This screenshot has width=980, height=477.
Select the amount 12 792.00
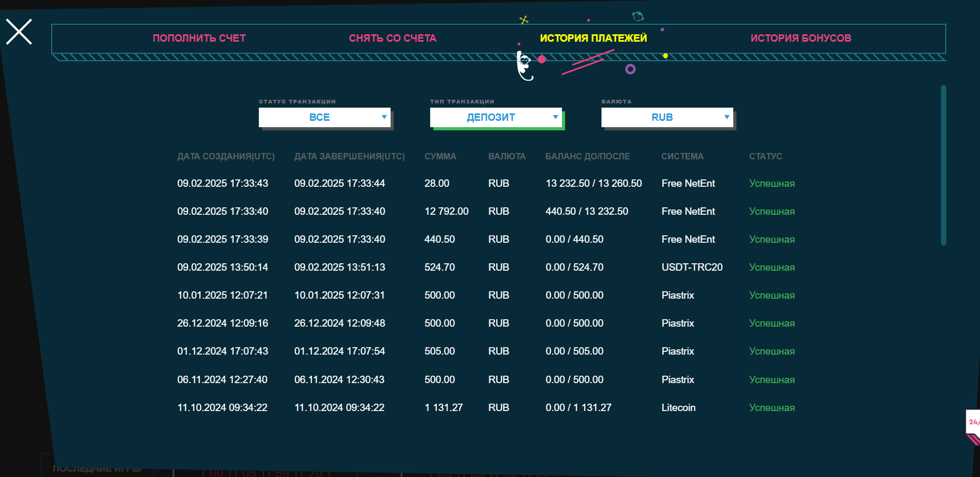pos(447,211)
